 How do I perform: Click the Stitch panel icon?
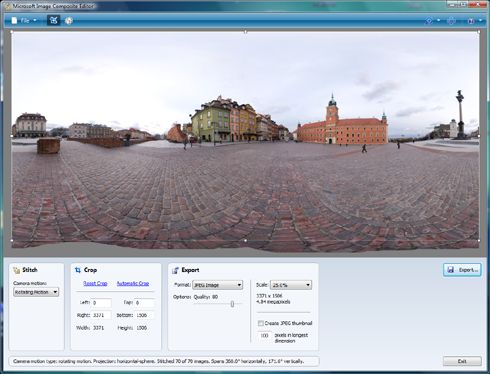pyautogui.click(x=16, y=270)
